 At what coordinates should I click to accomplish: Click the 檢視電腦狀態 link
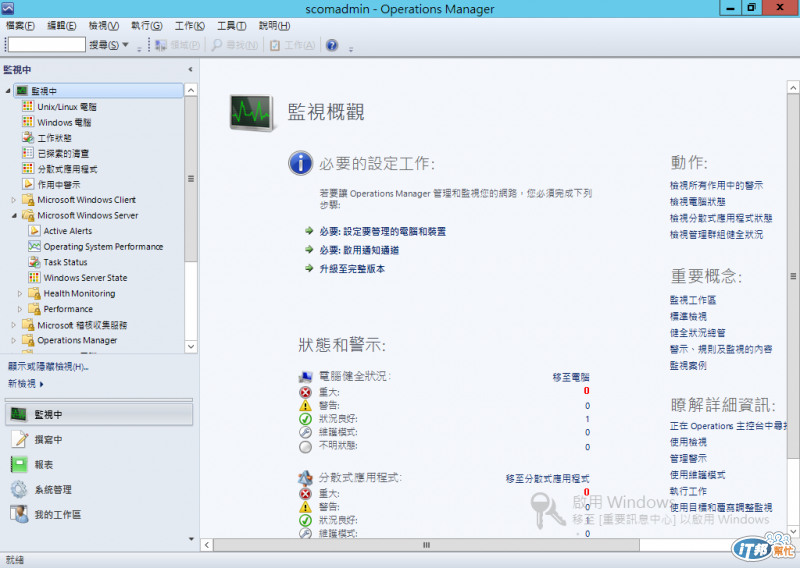point(697,202)
